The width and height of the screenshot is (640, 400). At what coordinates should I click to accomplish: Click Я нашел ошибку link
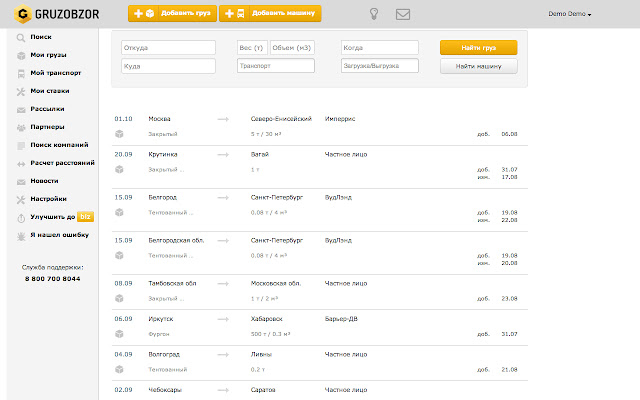coord(60,235)
